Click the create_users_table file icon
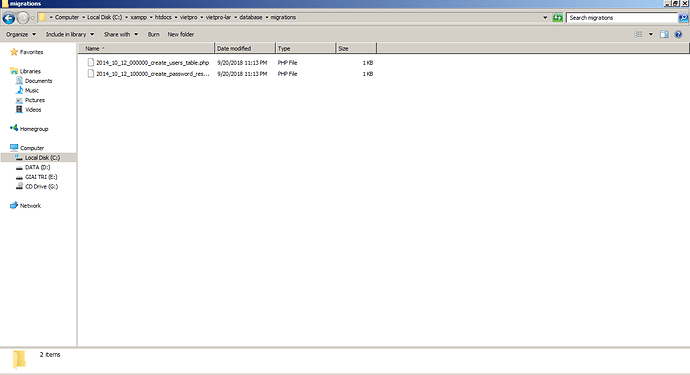This screenshot has height=375, width=690. click(91, 62)
